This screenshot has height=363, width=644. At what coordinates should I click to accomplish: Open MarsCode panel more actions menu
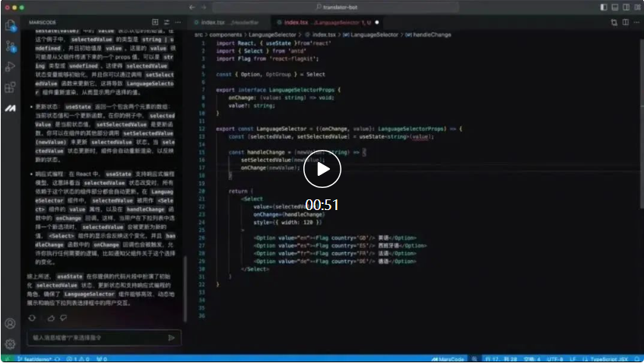(x=177, y=22)
